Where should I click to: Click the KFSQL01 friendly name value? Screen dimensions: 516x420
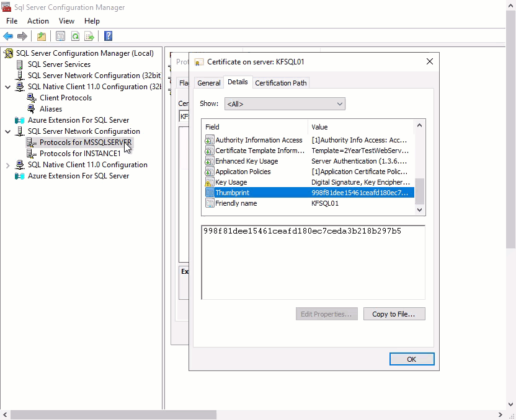tap(325, 203)
